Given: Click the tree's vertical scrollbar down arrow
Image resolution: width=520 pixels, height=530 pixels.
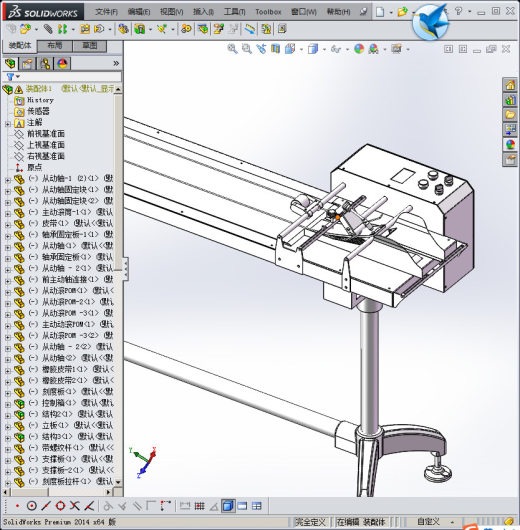Looking at the screenshot, I should pyautogui.click(x=118, y=482).
